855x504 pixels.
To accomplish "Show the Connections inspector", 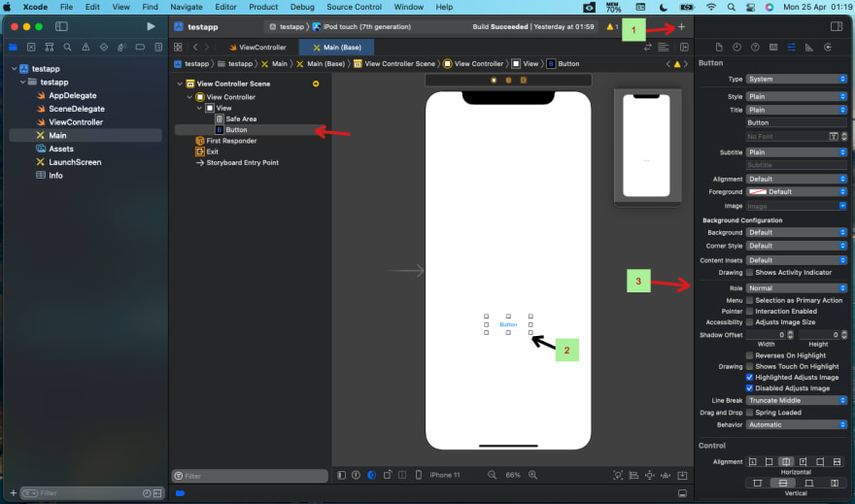I will (828, 48).
